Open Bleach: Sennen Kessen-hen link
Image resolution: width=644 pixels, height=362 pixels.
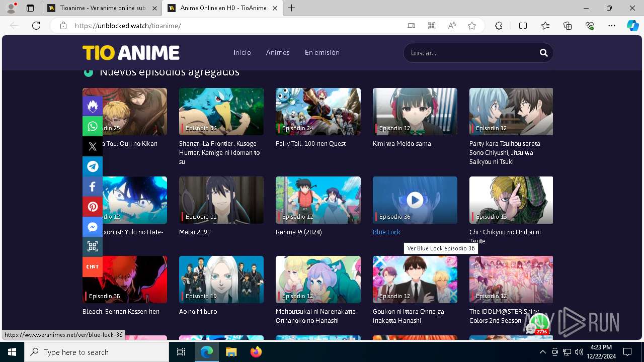[121, 311]
